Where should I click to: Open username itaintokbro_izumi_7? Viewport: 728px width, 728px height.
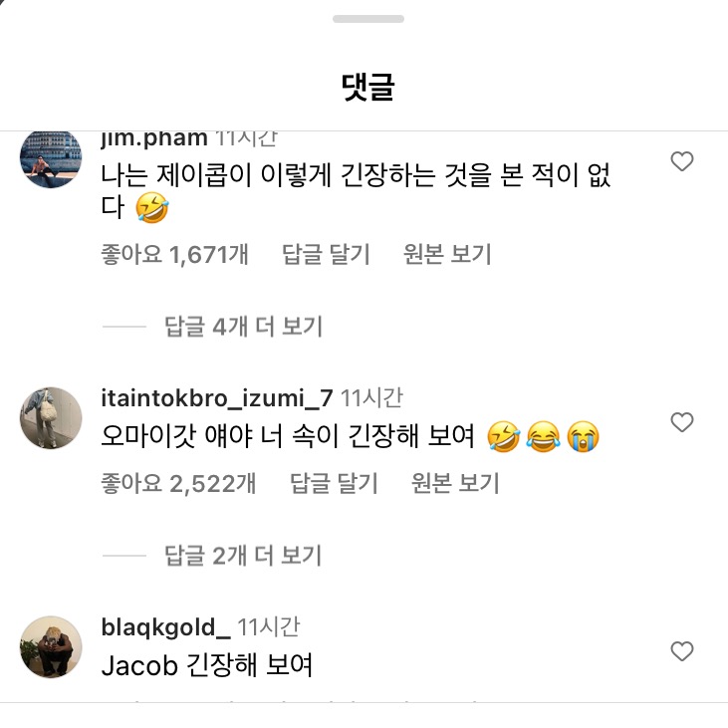click(217, 398)
